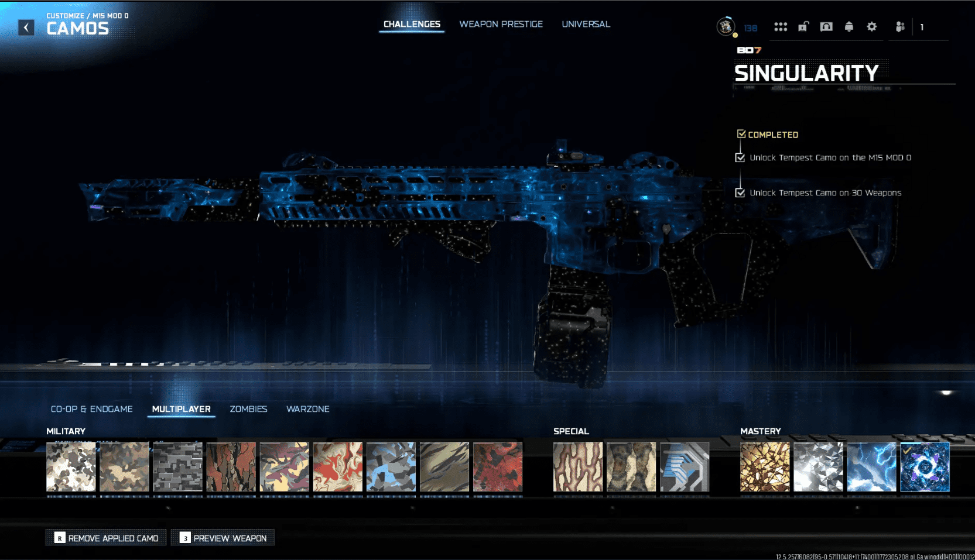Switch to the Zombies camo tab
This screenshot has height=560, width=975.
click(x=248, y=409)
